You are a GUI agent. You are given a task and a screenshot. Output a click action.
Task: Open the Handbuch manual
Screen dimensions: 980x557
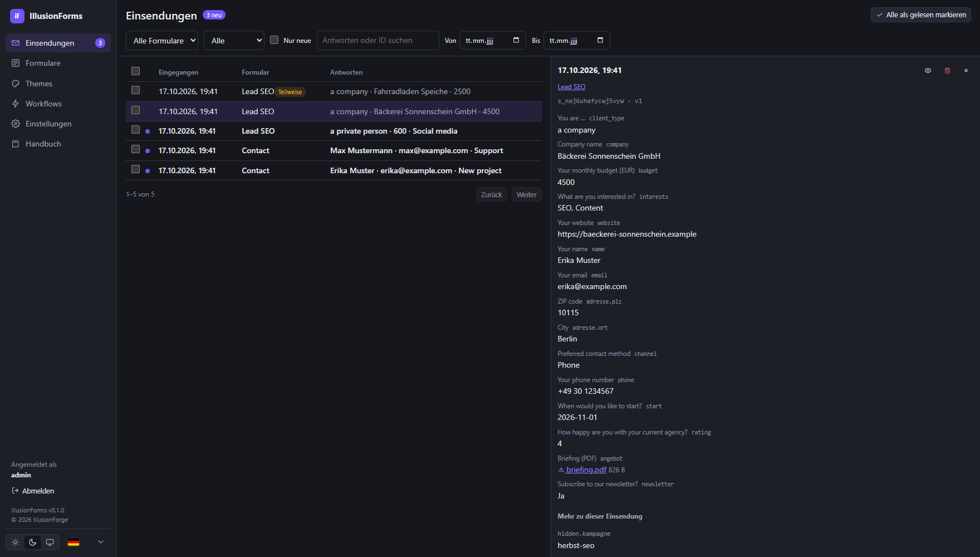58,144
